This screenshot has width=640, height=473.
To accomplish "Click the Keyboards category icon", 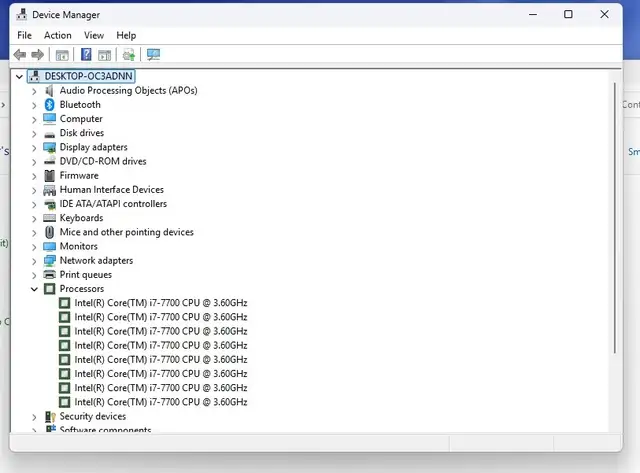I will (49, 218).
